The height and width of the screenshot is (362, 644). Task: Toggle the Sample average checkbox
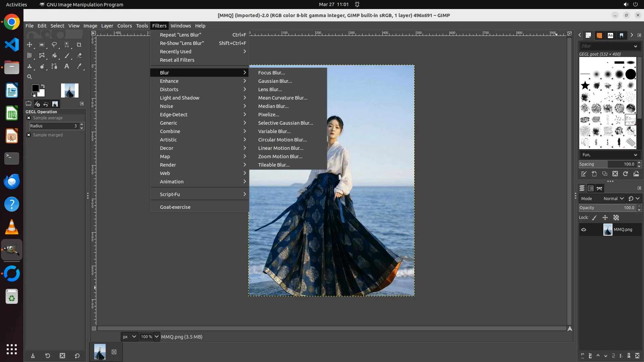(29, 118)
